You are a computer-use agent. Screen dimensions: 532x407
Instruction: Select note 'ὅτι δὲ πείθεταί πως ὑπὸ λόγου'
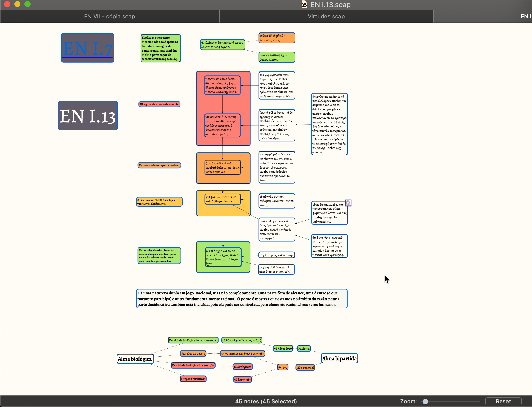(x=330, y=246)
